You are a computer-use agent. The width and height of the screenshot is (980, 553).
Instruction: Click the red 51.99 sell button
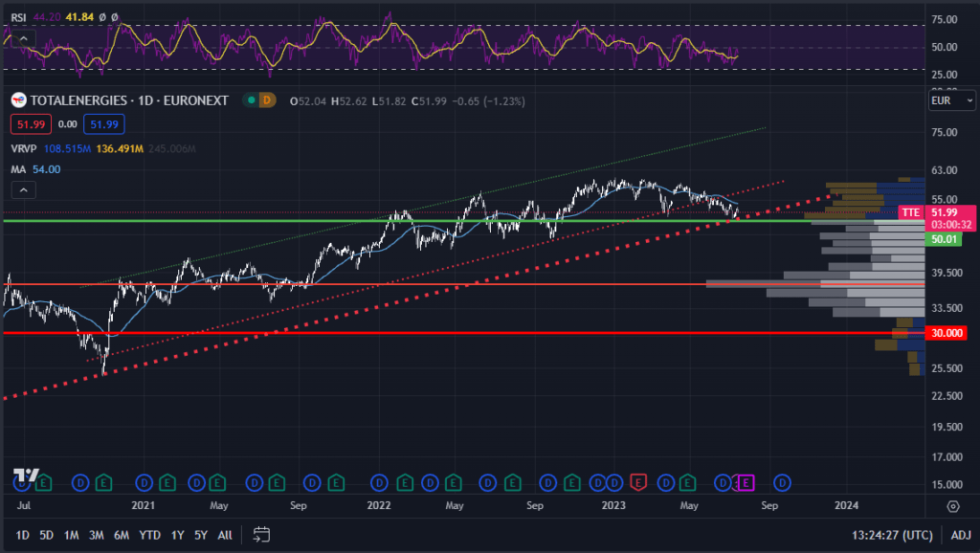(31, 124)
